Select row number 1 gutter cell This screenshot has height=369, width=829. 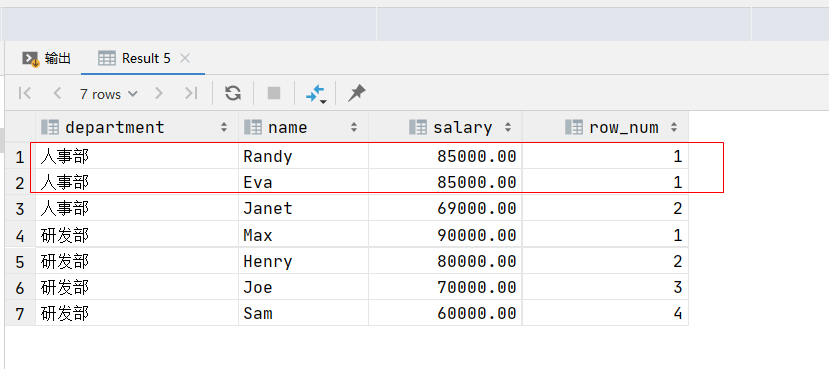tap(20, 156)
